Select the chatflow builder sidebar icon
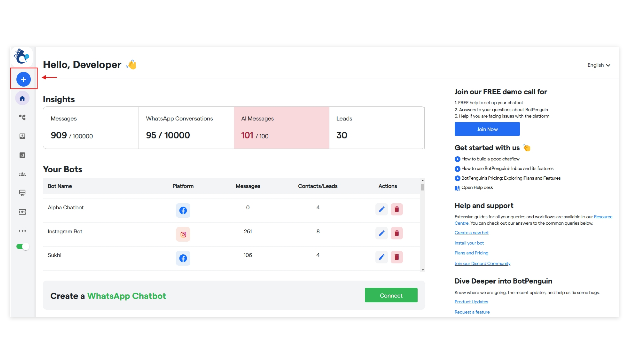 pos(22,117)
